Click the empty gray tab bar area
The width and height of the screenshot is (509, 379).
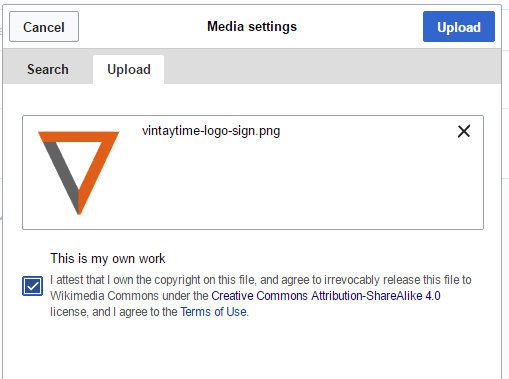332,67
